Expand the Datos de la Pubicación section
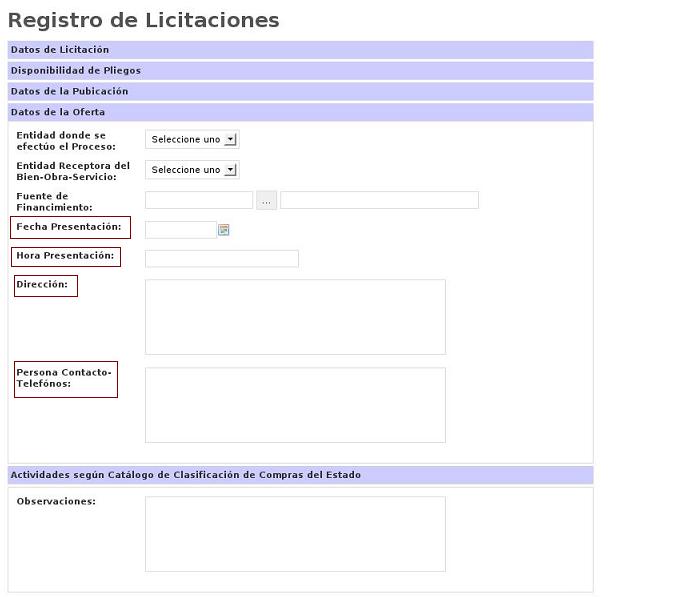 [70, 92]
